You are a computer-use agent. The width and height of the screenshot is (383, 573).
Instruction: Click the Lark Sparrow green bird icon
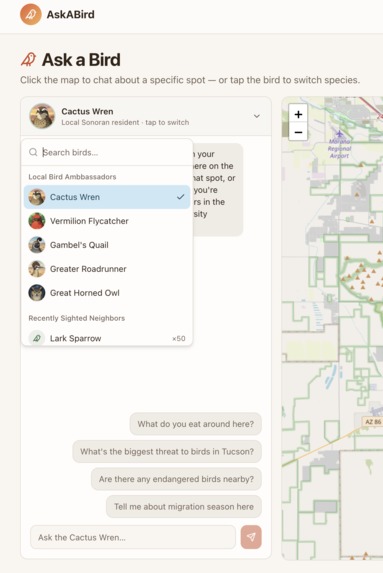[37, 338]
